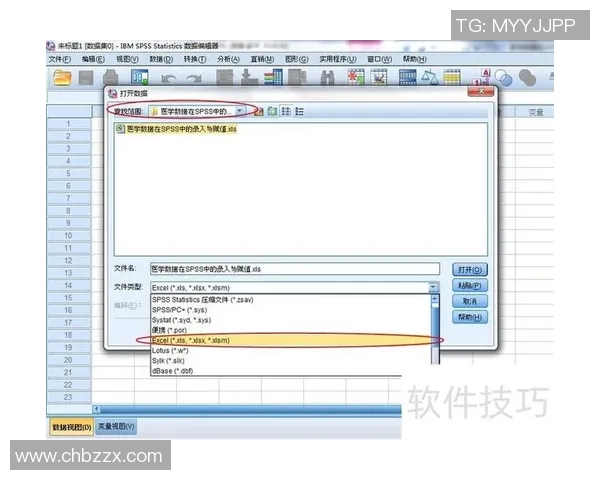The height and width of the screenshot is (480, 600).
Task: Open the 图形(G) menu
Action: 297,59
